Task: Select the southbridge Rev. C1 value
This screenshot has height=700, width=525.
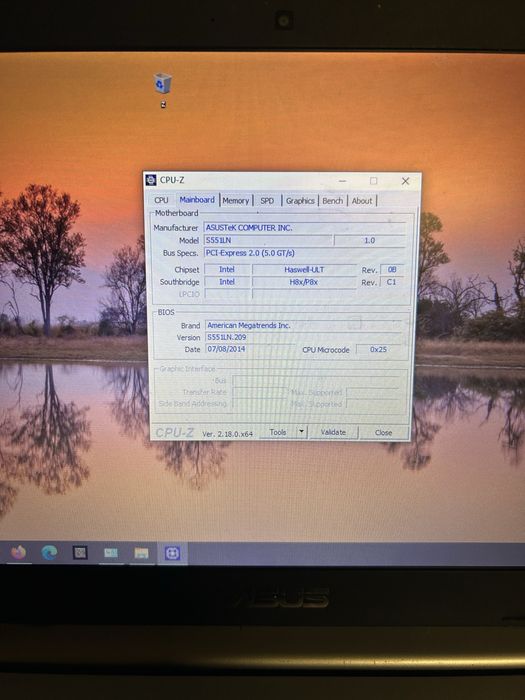Action: (x=392, y=282)
